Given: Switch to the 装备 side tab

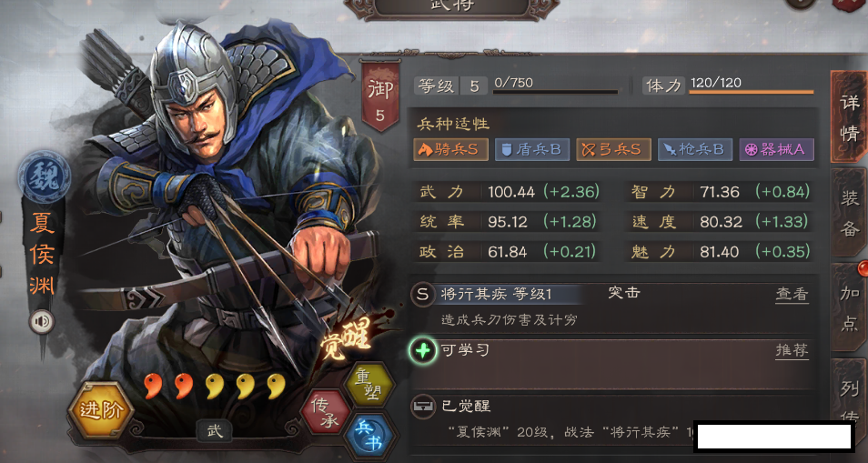Looking at the screenshot, I should 849,213.
